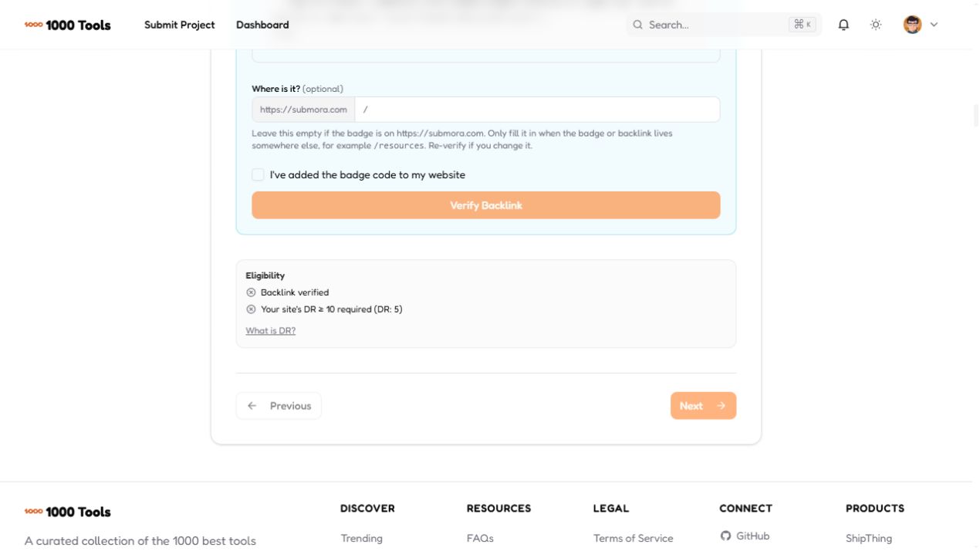Open the Submit Project menu item
Viewport: 980px width, 551px height.
(180, 25)
